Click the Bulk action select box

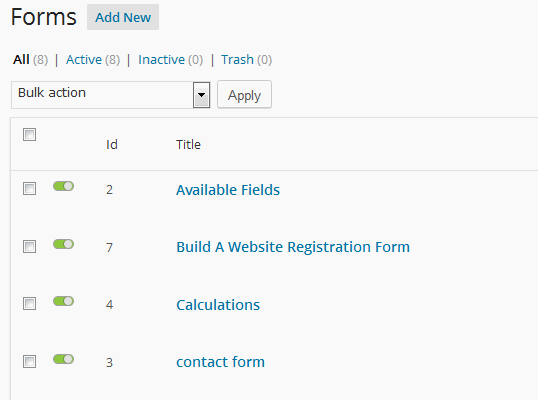pyautogui.click(x=110, y=95)
